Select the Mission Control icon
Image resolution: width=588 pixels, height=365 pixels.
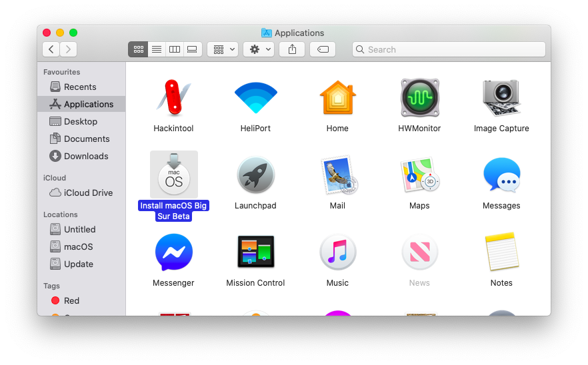pos(256,252)
